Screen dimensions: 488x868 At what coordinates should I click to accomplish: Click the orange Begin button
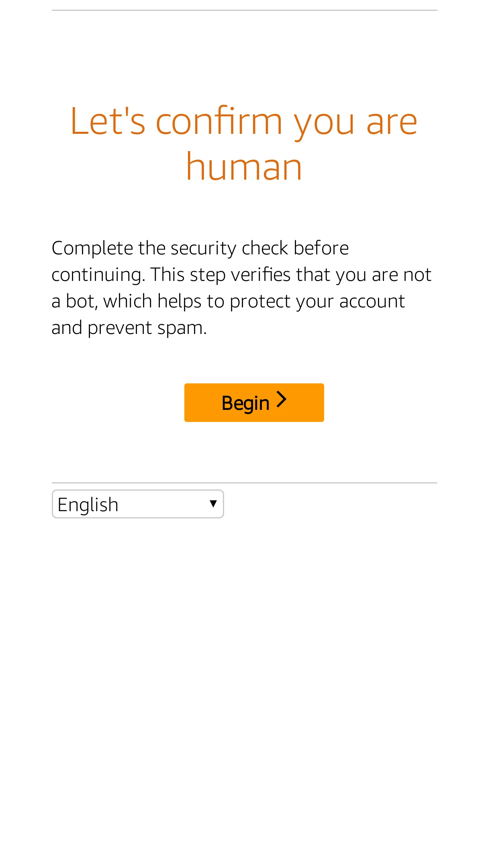tap(254, 402)
